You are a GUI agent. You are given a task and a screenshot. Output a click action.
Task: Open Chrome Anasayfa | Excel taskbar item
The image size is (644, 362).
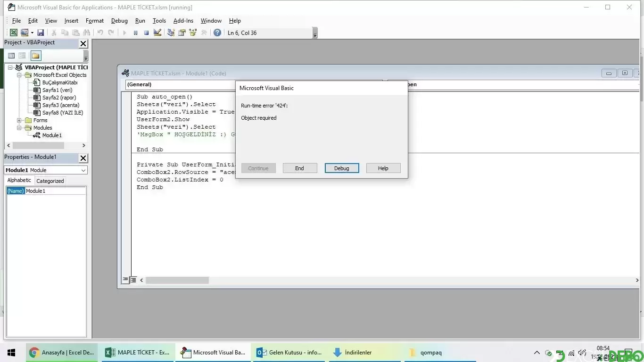62,353
